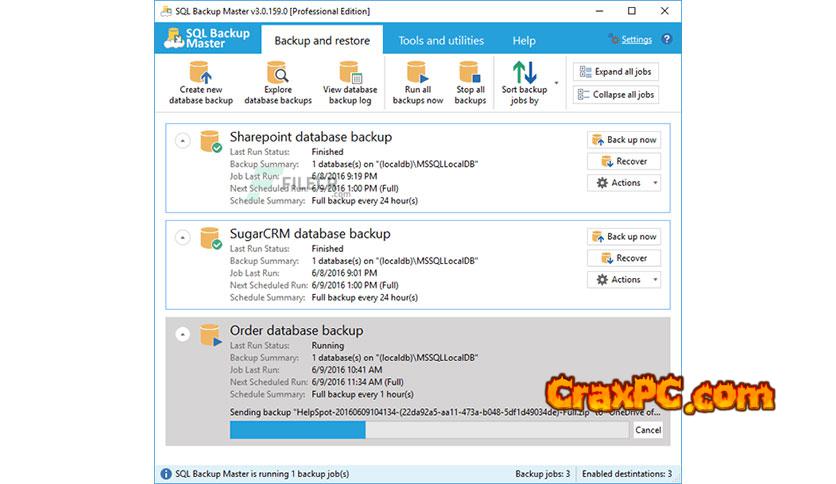Stop all backups
836x484 pixels.
(x=470, y=83)
